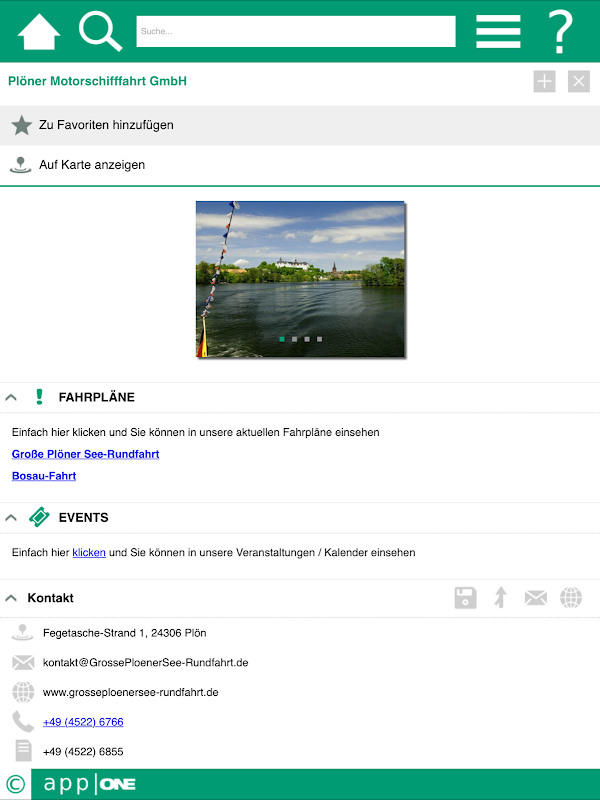Select the first slideshow dot
Screen dimensions: 600x800
coord(282,339)
